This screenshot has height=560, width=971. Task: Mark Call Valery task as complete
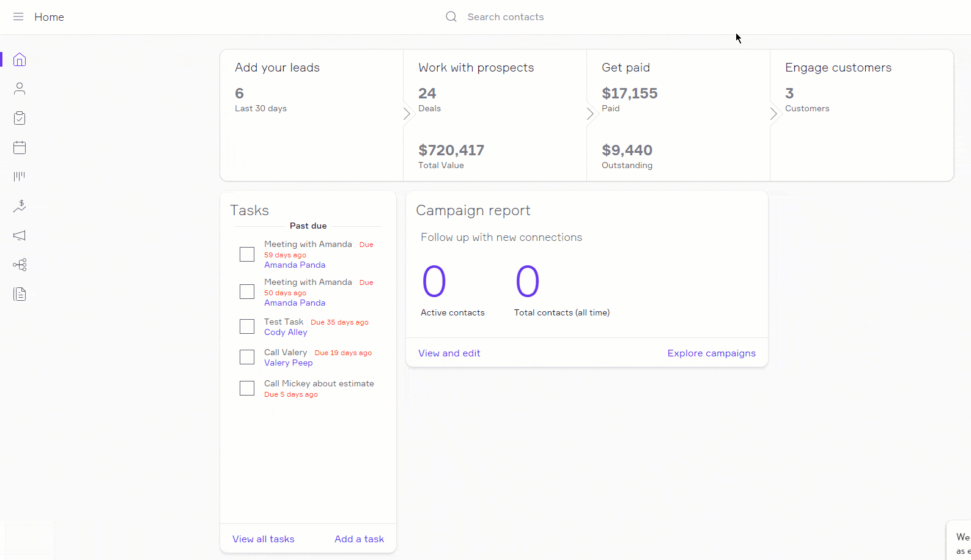pyautogui.click(x=247, y=357)
